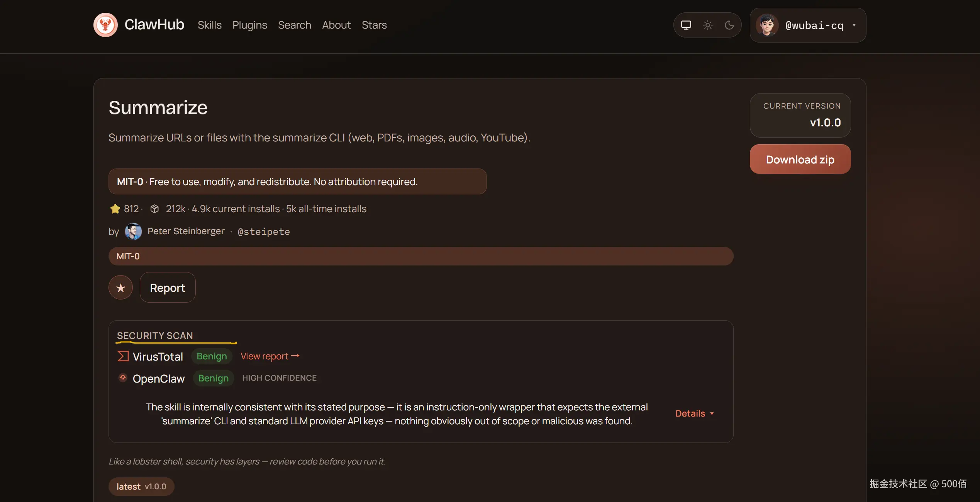Enable light theme sun icon
Screen dimensions: 980x502
tap(707, 25)
